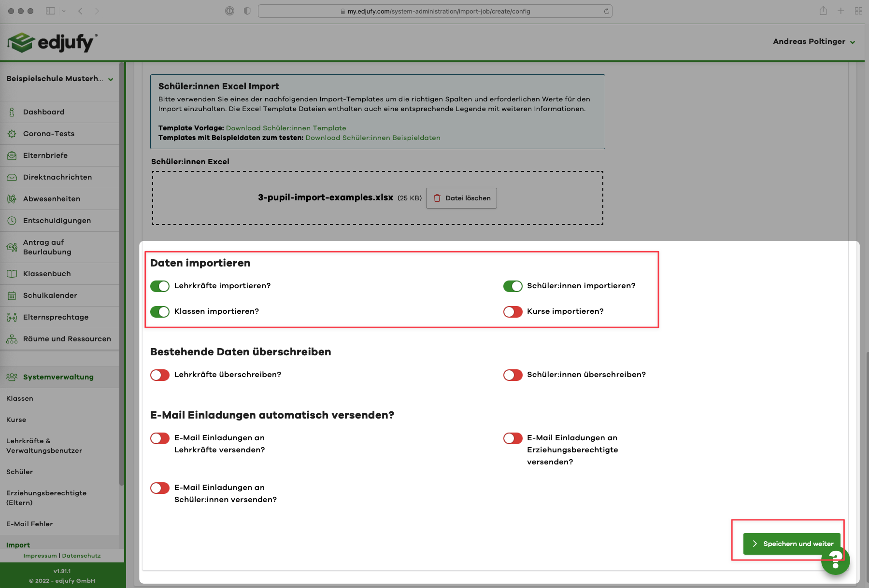
Task: Expand the Safari sidebar options chevron
Action: (64, 11)
